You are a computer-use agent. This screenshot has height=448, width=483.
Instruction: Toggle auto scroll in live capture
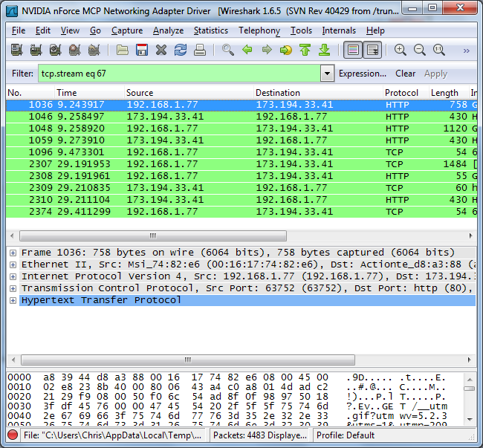(372, 51)
